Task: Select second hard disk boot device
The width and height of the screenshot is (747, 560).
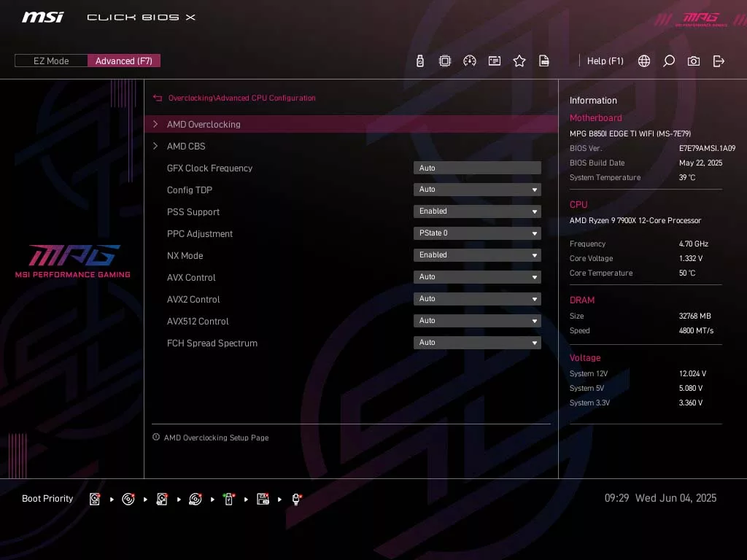Action: point(162,499)
